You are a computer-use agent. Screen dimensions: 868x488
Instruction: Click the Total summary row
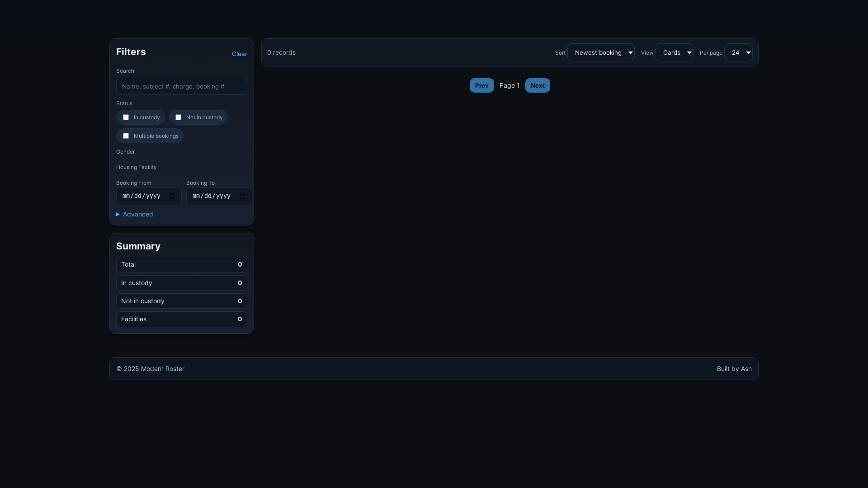[x=181, y=264]
